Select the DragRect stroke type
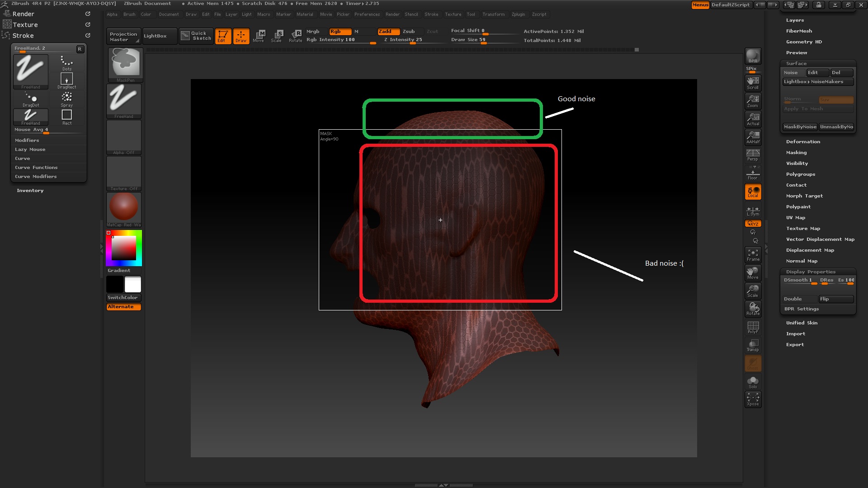 click(x=67, y=81)
